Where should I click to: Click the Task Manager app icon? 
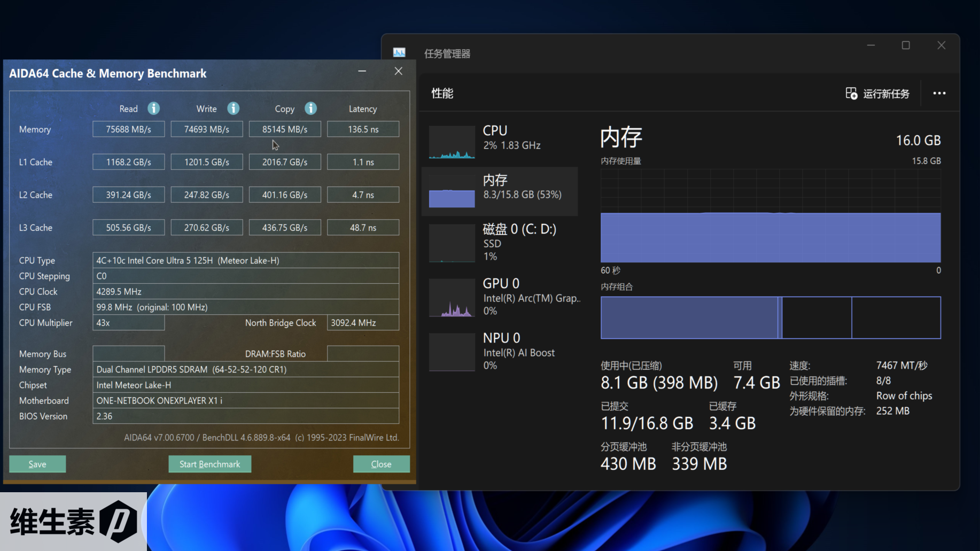pos(399,53)
